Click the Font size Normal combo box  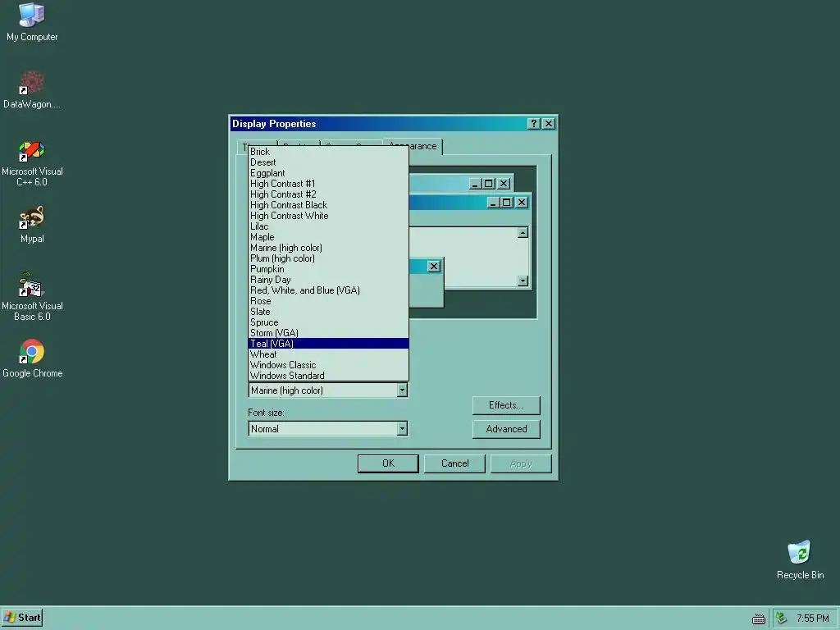[x=328, y=428]
